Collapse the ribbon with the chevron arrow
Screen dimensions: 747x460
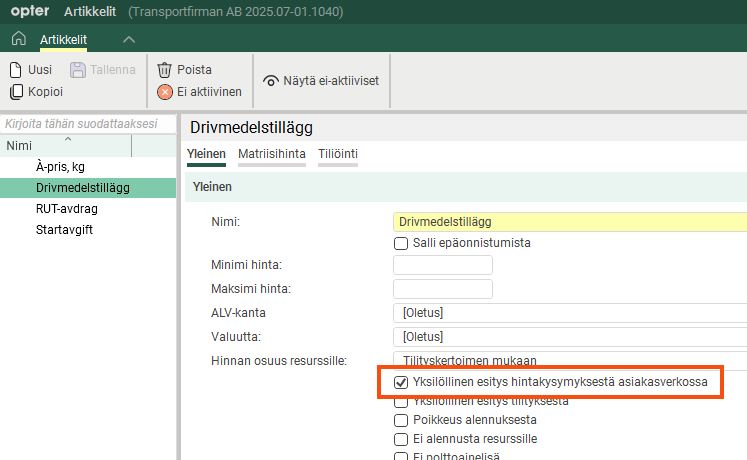[128, 39]
